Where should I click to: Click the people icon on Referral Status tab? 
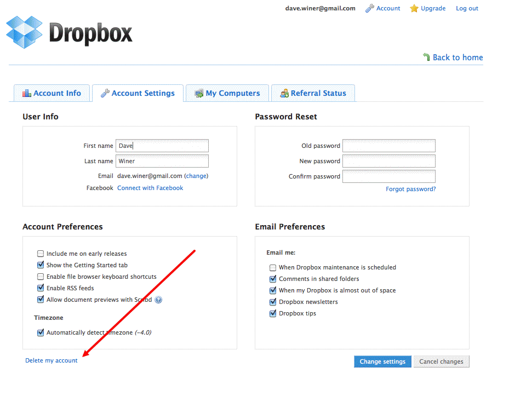[x=284, y=93]
